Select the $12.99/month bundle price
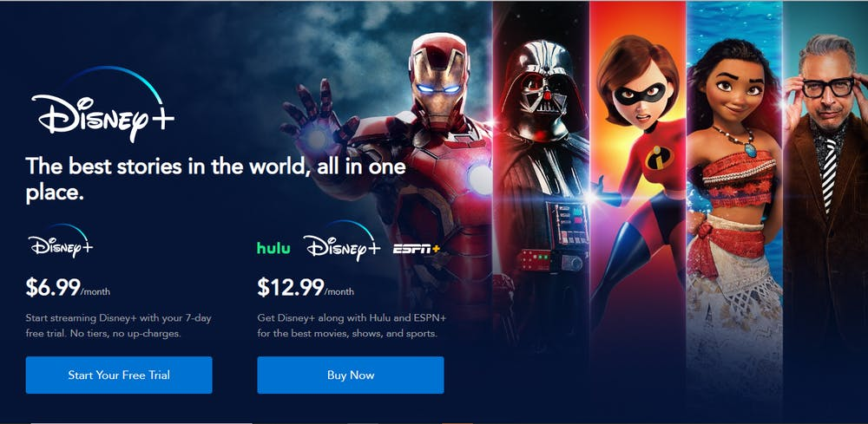This screenshot has height=424, width=868. click(x=306, y=288)
